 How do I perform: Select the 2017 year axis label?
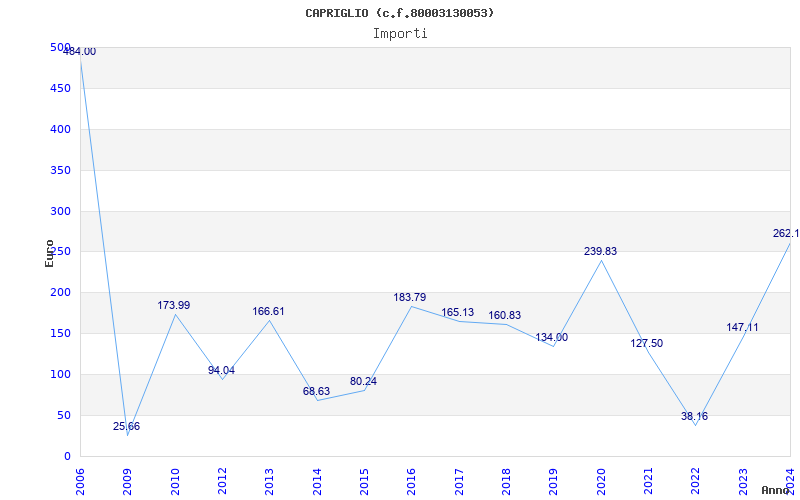pos(459,482)
